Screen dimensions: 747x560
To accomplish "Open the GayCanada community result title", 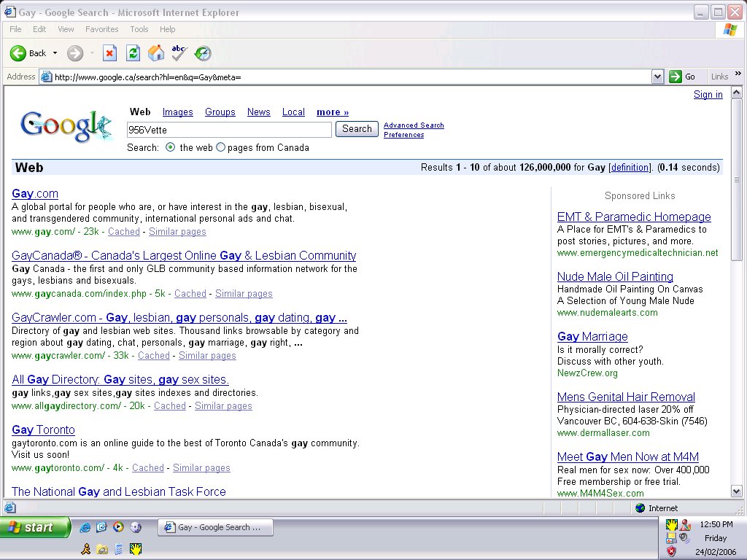I will click(x=184, y=255).
